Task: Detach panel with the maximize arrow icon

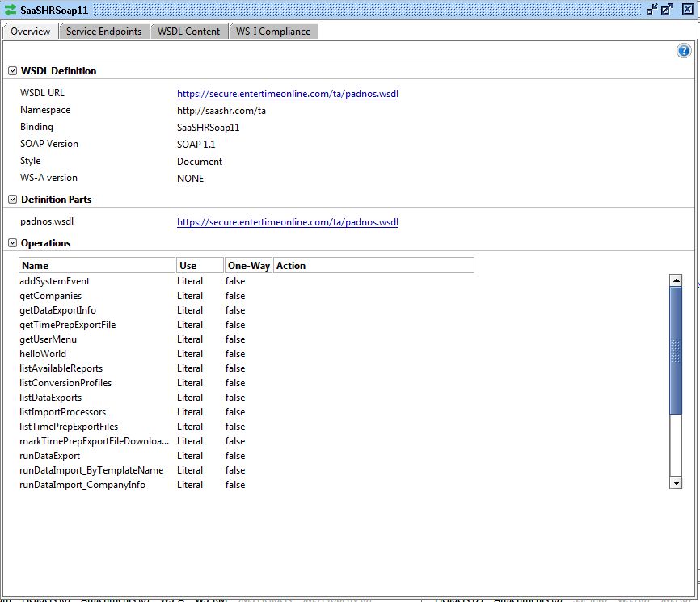Action: coord(667,9)
